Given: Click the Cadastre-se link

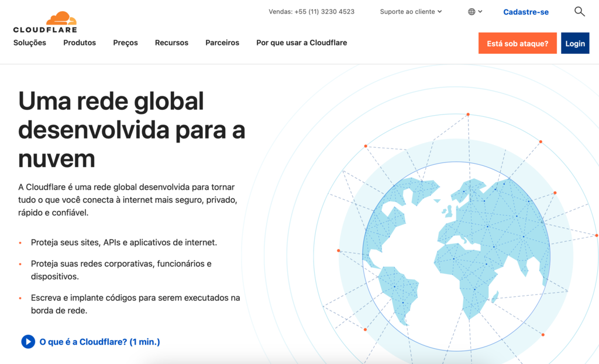Looking at the screenshot, I should coord(525,12).
